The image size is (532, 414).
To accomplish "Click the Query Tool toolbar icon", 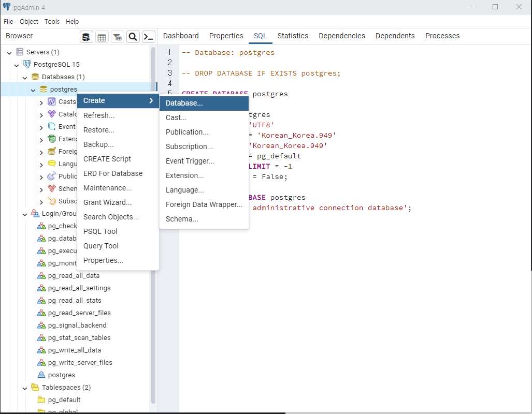I will tap(87, 37).
